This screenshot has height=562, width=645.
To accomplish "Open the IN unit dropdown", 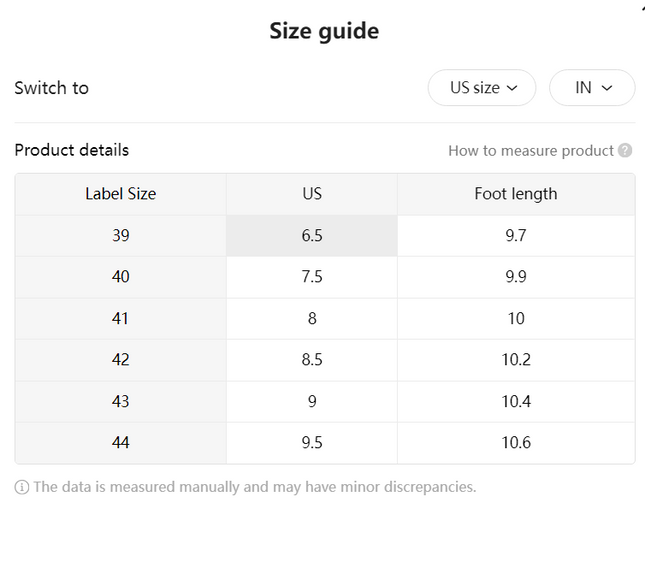I will coord(592,88).
